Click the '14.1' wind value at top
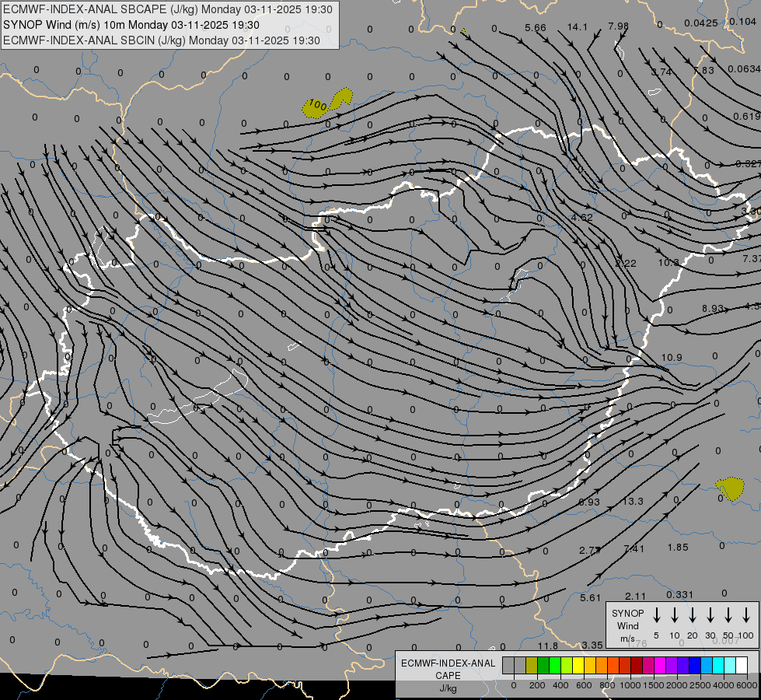The height and width of the screenshot is (700, 761). pyautogui.click(x=577, y=27)
